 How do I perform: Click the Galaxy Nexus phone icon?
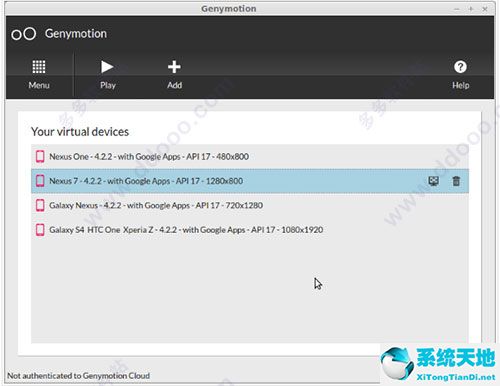40,205
